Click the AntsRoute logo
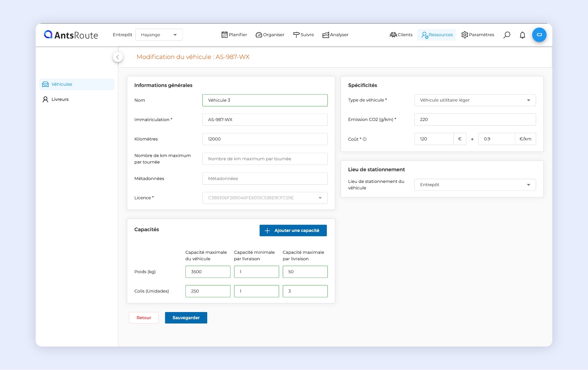This screenshot has height=370, width=588. (71, 35)
